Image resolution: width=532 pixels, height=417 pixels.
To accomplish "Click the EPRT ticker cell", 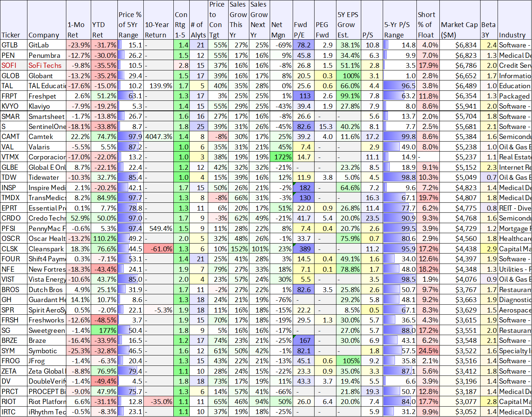I will 14,208.
